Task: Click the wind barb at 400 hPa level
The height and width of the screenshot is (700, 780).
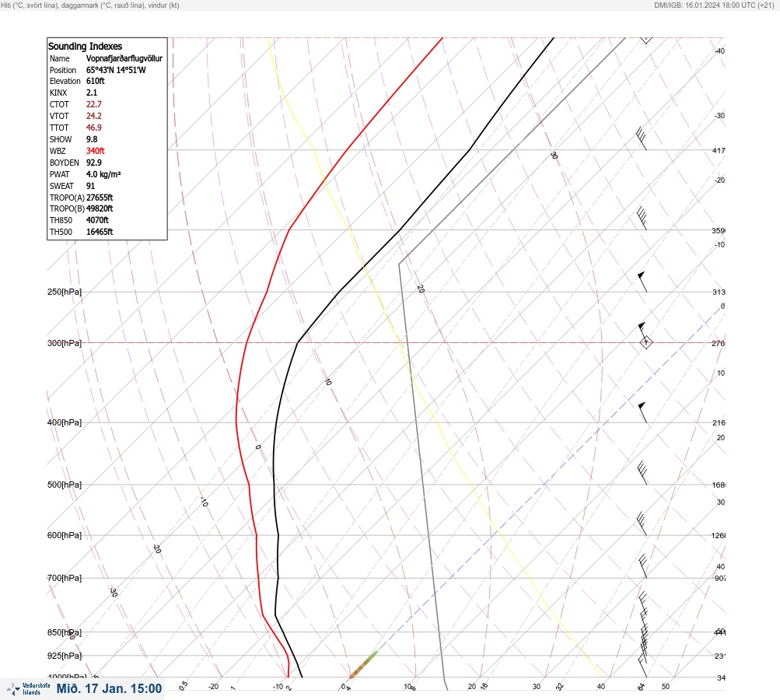Action: [x=642, y=412]
